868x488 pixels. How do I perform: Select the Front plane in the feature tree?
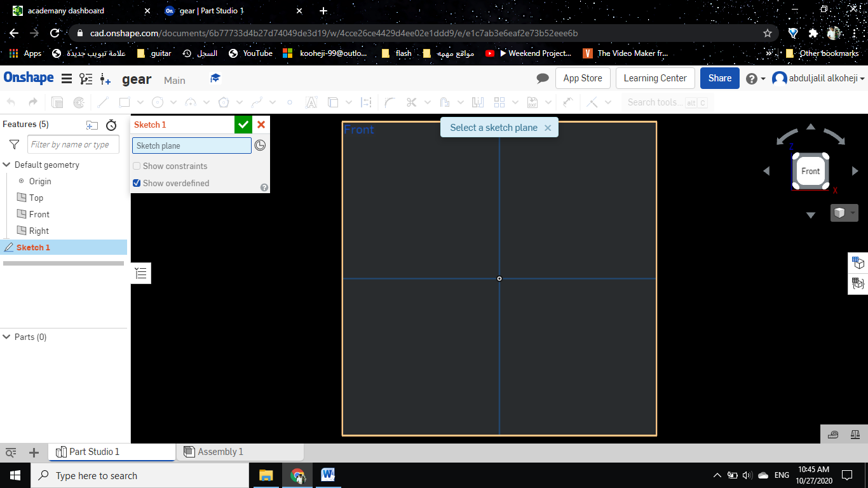coord(39,214)
